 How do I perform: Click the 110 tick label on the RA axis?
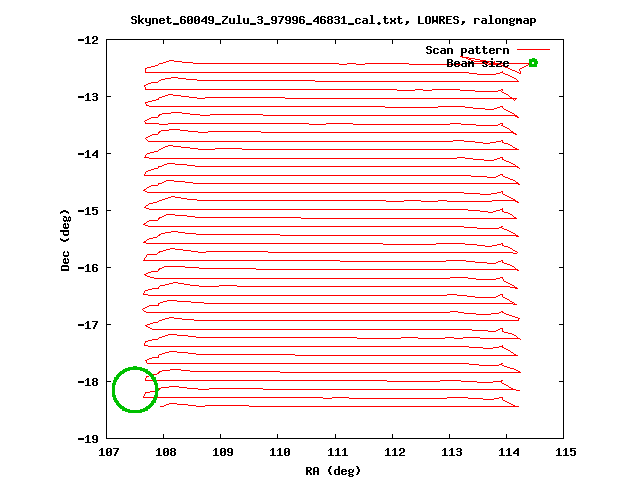coord(280,452)
